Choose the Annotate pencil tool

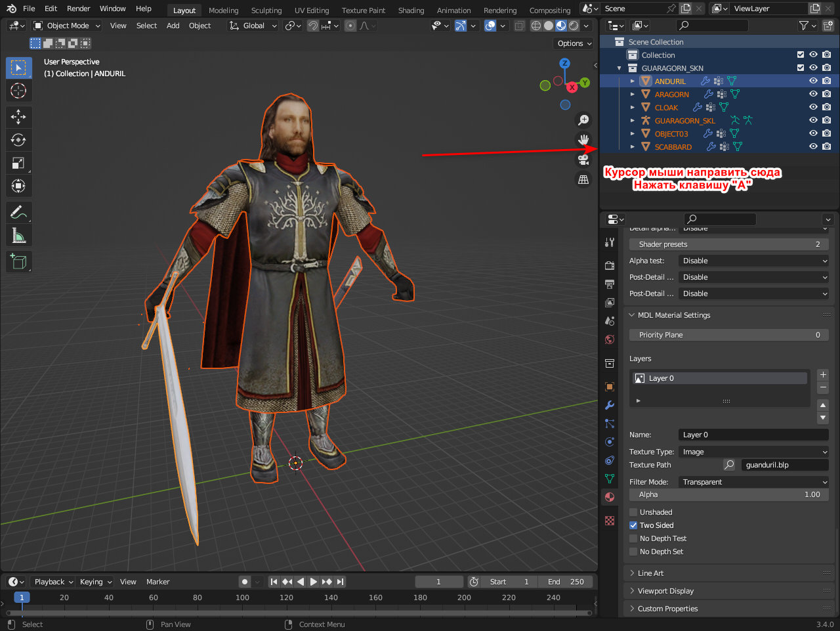[18, 212]
